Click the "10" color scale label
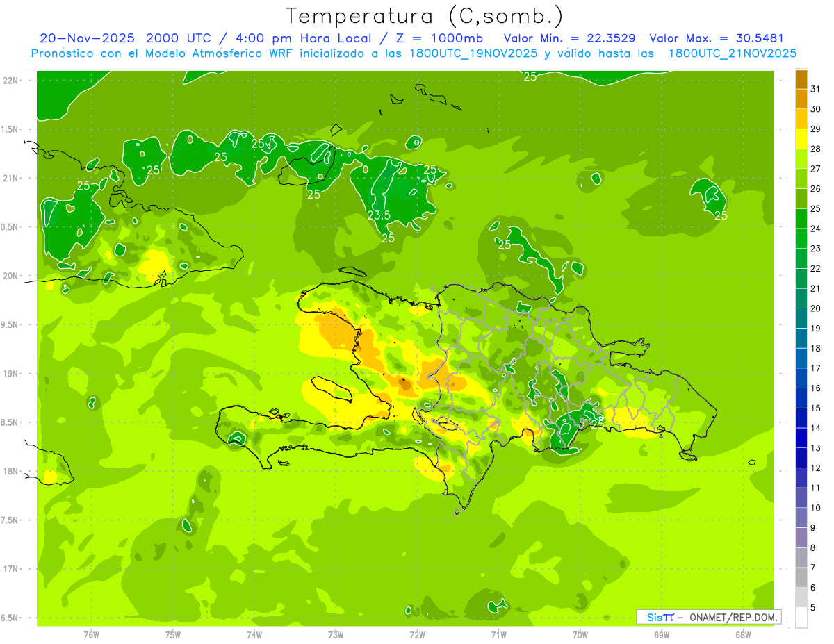The width and height of the screenshot is (834, 644). pos(816,508)
